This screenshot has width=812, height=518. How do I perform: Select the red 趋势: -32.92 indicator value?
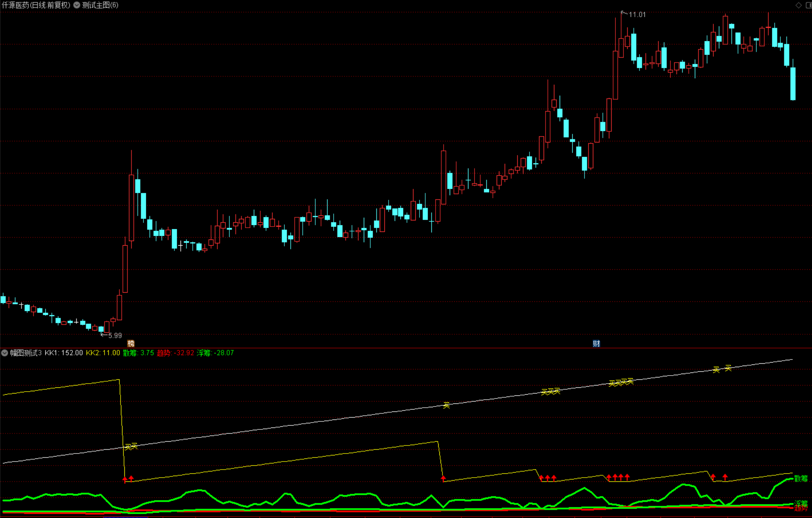pos(175,353)
